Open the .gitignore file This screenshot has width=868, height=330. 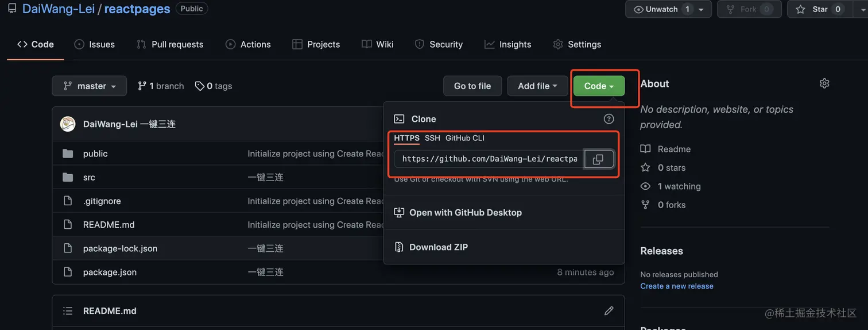102,201
